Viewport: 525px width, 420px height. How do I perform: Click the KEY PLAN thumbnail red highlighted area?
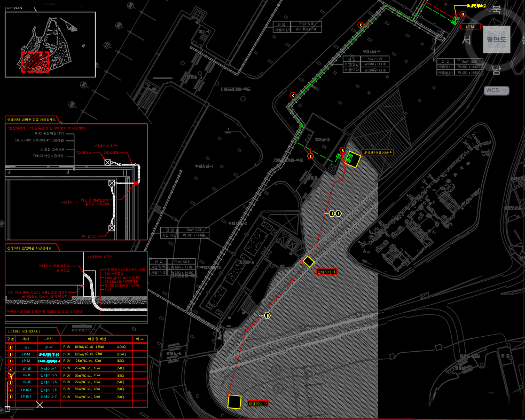(35, 62)
